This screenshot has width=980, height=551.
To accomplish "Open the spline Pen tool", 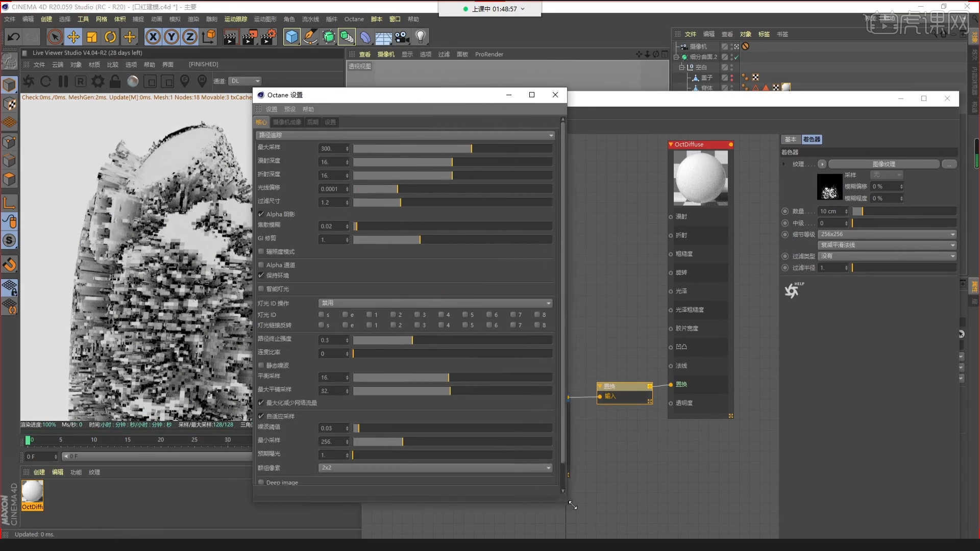I will pyautogui.click(x=310, y=37).
